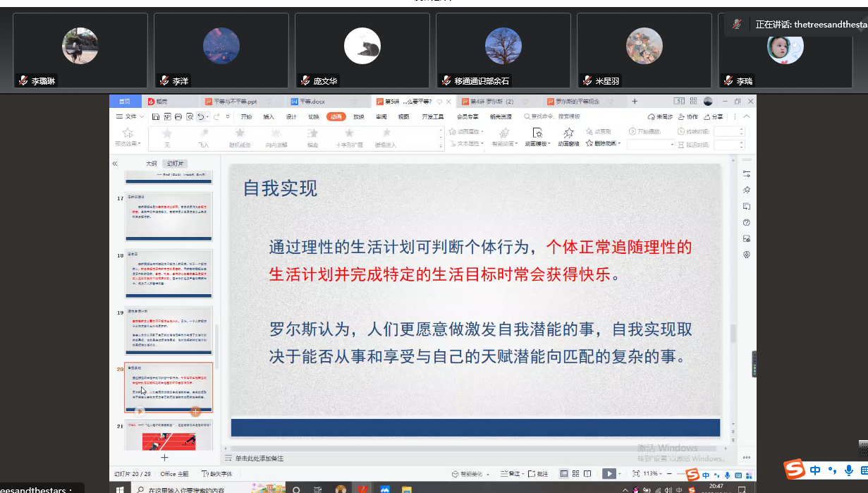Open the 动画模板 animation template dropdown
The width and height of the screenshot is (868, 493).
coord(537,143)
